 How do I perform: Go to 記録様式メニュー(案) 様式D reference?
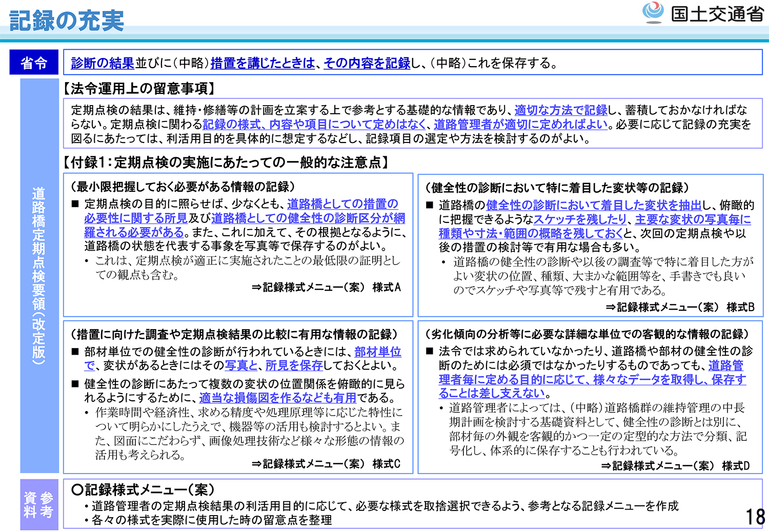[x=676, y=466]
